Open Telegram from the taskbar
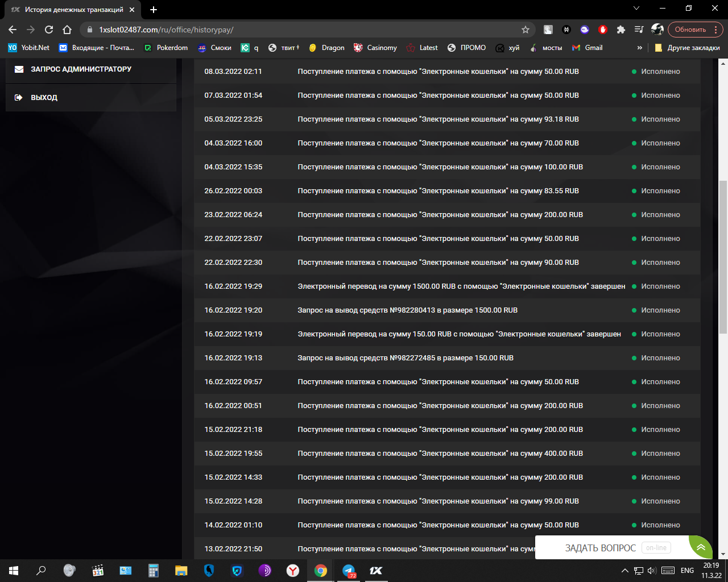Screen dimensions: 728x582 click(x=349, y=571)
